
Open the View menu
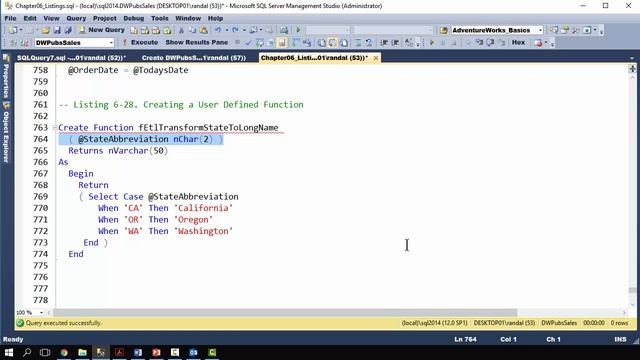(x=51, y=18)
